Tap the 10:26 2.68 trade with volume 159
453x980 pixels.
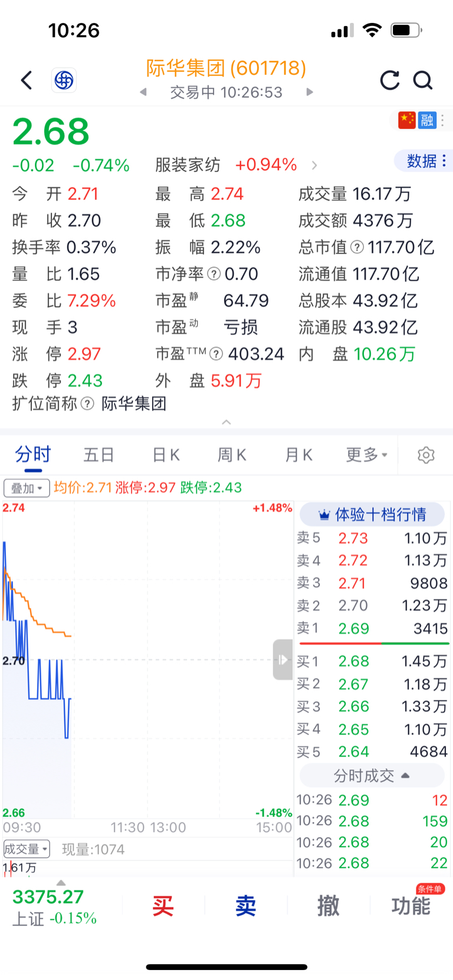click(x=372, y=821)
